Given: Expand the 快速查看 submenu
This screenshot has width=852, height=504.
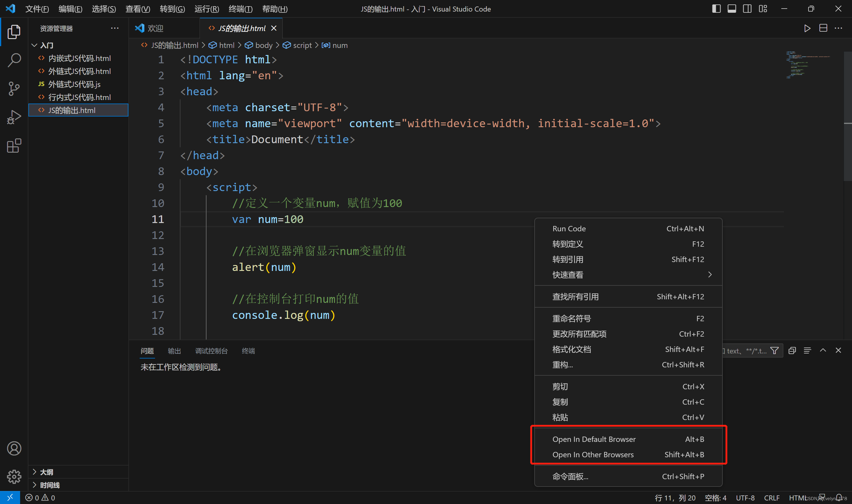Looking at the screenshot, I should [x=628, y=275].
